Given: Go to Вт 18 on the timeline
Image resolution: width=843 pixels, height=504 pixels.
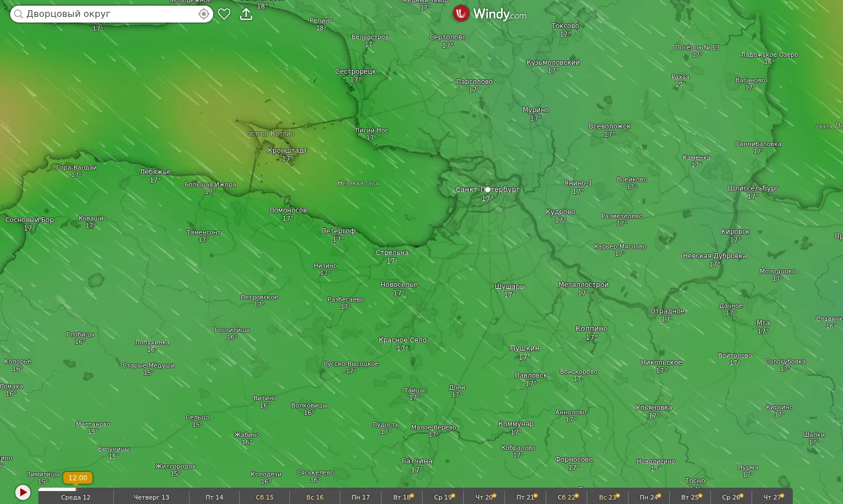Looking at the screenshot, I should (402, 497).
